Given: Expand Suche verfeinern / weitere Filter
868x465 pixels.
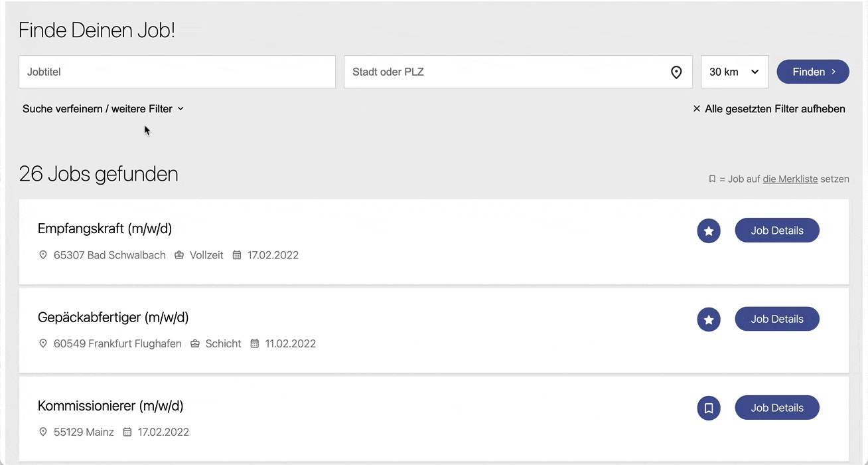Looking at the screenshot, I should click(103, 108).
